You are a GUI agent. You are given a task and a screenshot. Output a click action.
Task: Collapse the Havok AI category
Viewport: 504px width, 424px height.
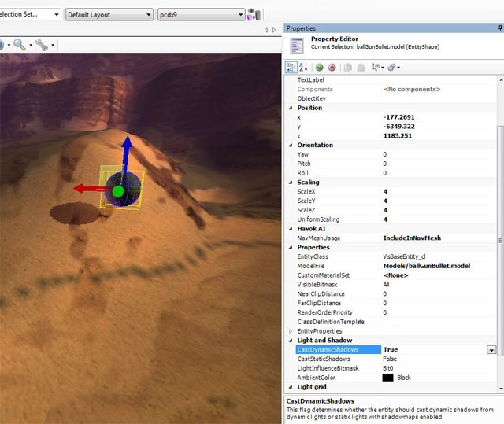click(x=291, y=229)
